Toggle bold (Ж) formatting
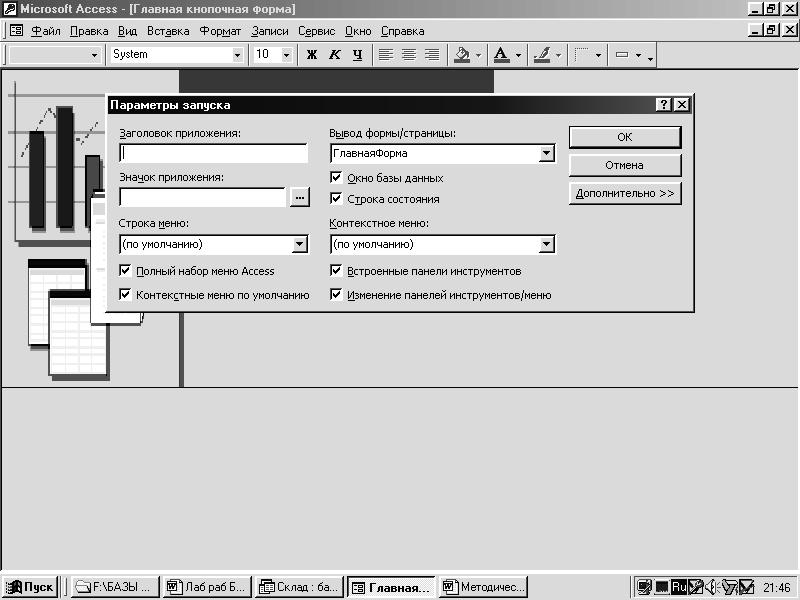The width and height of the screenshot is (800, 600). [x=312, y=55]
